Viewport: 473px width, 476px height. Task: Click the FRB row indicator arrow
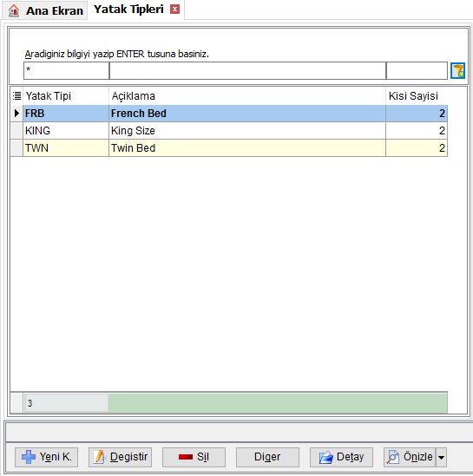(16, 114)
